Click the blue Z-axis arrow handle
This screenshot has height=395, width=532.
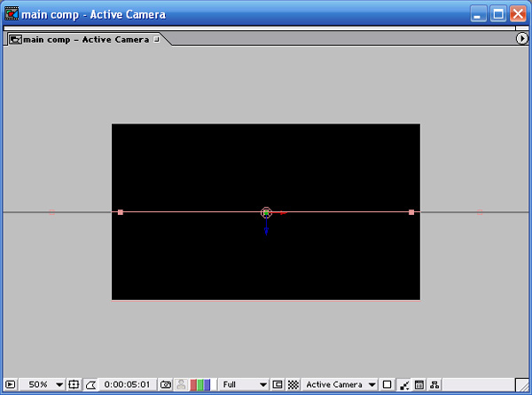266,231
